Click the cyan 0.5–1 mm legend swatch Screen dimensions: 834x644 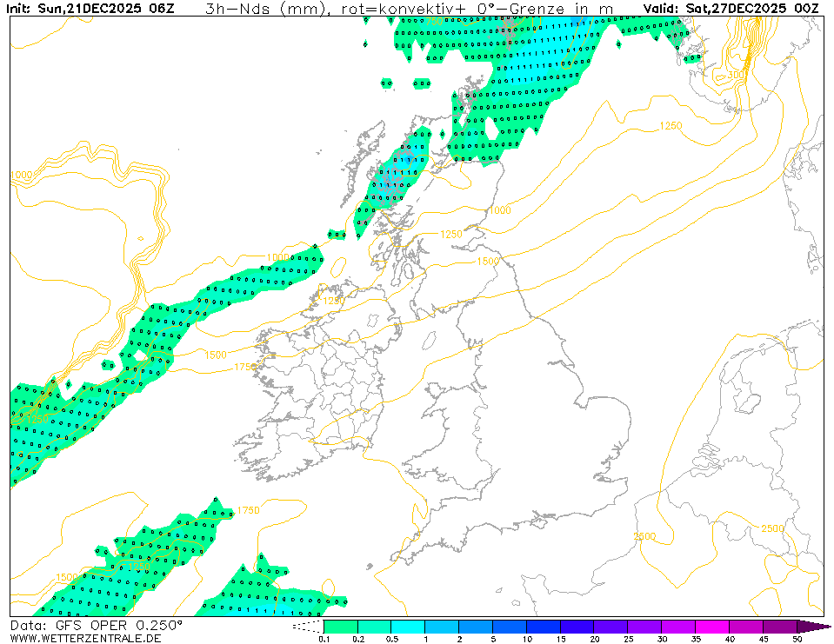pyautogui.click(x=408, y=627)
